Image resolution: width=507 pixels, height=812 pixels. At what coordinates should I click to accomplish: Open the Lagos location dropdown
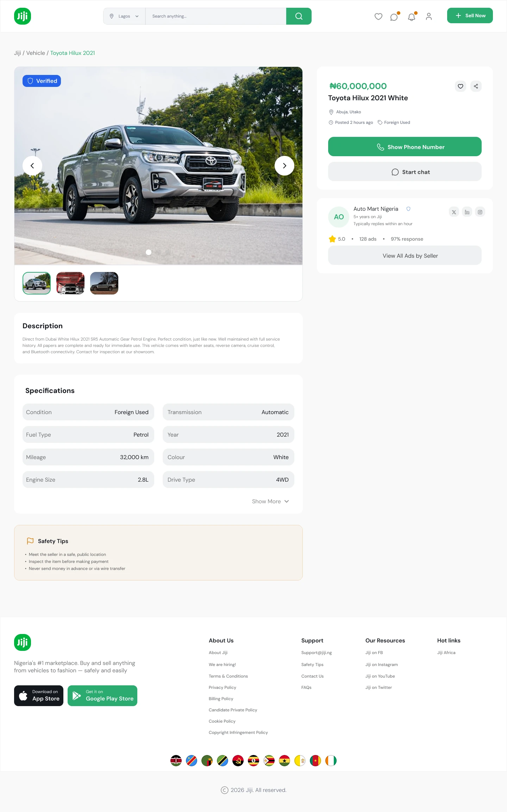(124, 16)
